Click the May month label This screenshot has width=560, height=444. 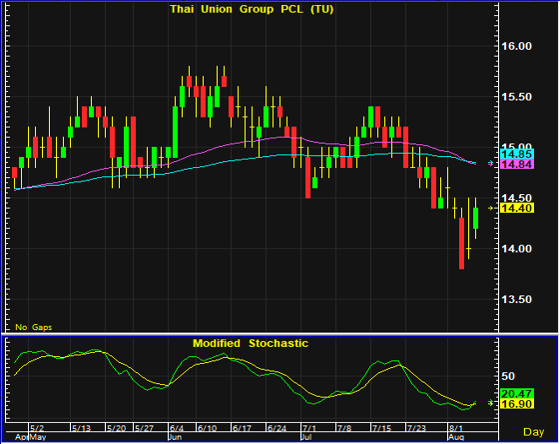click(38, 437)
